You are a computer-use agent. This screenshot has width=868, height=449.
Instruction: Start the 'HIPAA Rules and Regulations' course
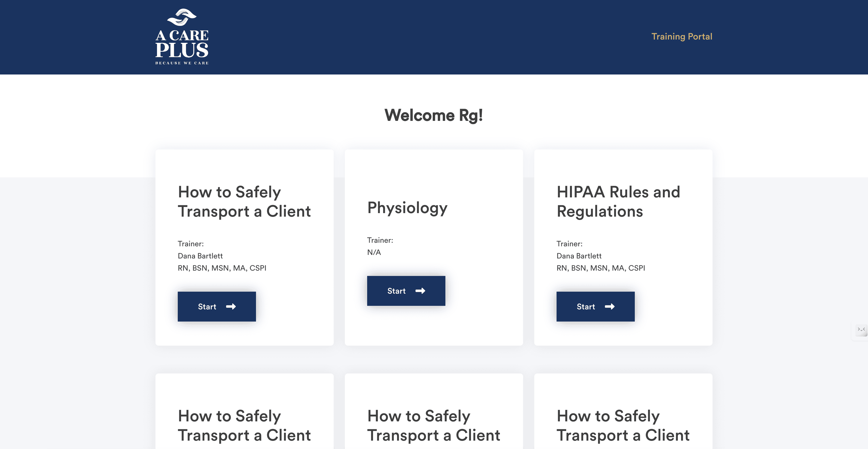pyautogui.click(x=595, y=306)
